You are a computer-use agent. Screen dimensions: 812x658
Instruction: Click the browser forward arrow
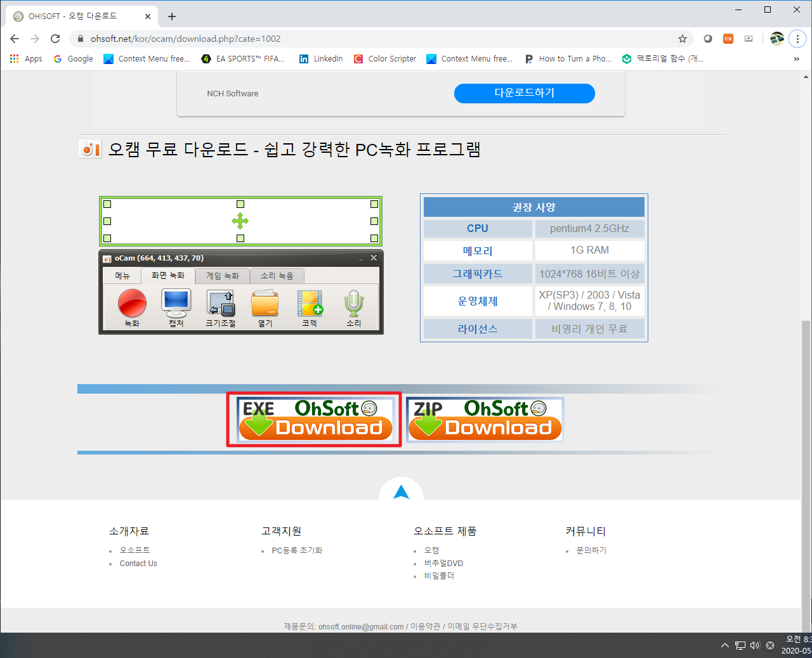[x=35, y=39]
